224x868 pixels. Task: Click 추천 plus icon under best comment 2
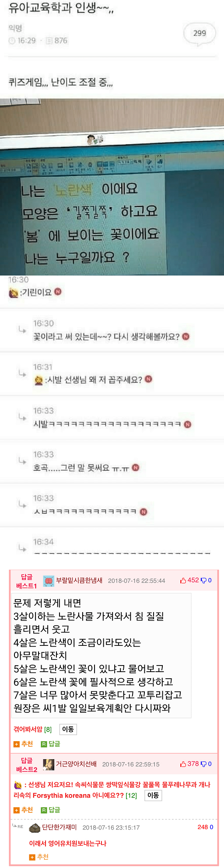pos(17,810)
